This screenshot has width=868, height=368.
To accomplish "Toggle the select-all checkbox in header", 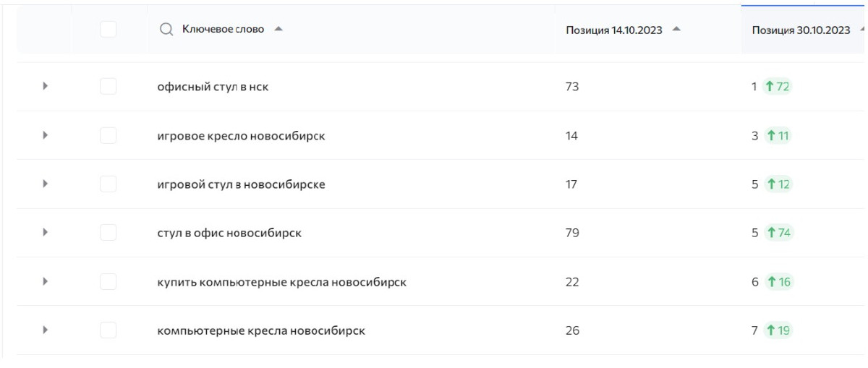I will 108,29.
